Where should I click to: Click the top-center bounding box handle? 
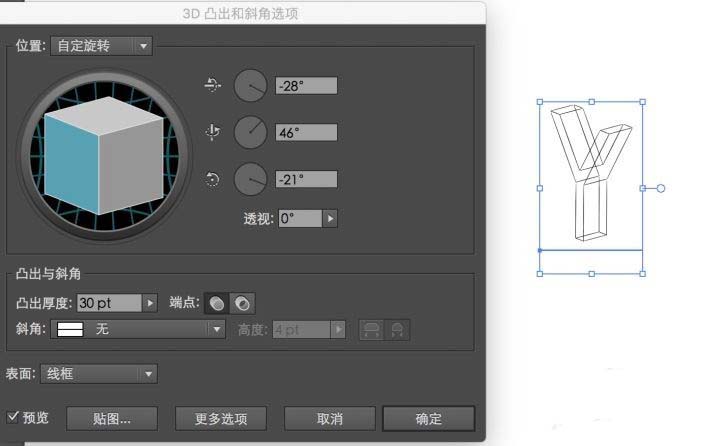(592, 102)
